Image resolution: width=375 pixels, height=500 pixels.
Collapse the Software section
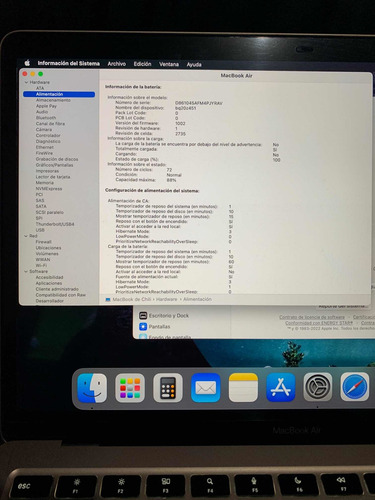coord(26,271)
